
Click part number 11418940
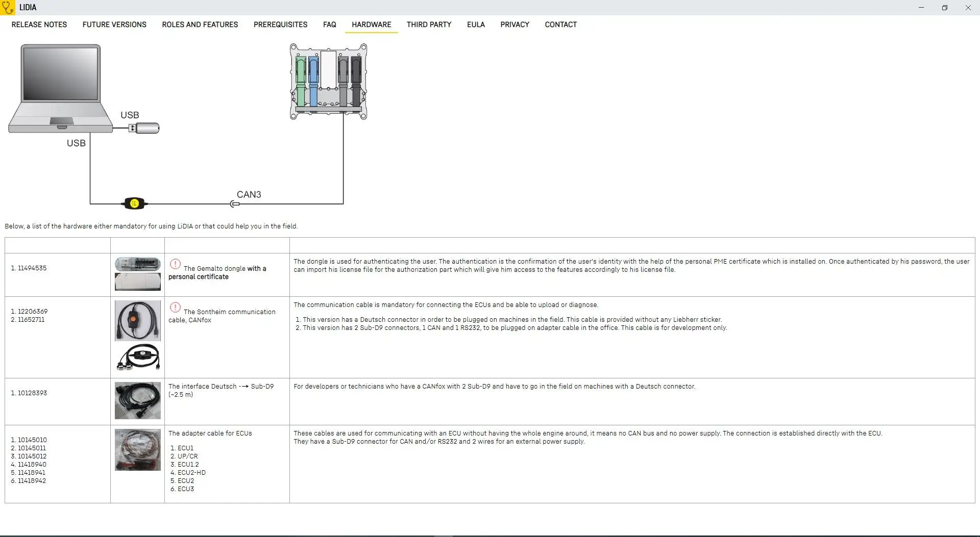tap(32, 465)
